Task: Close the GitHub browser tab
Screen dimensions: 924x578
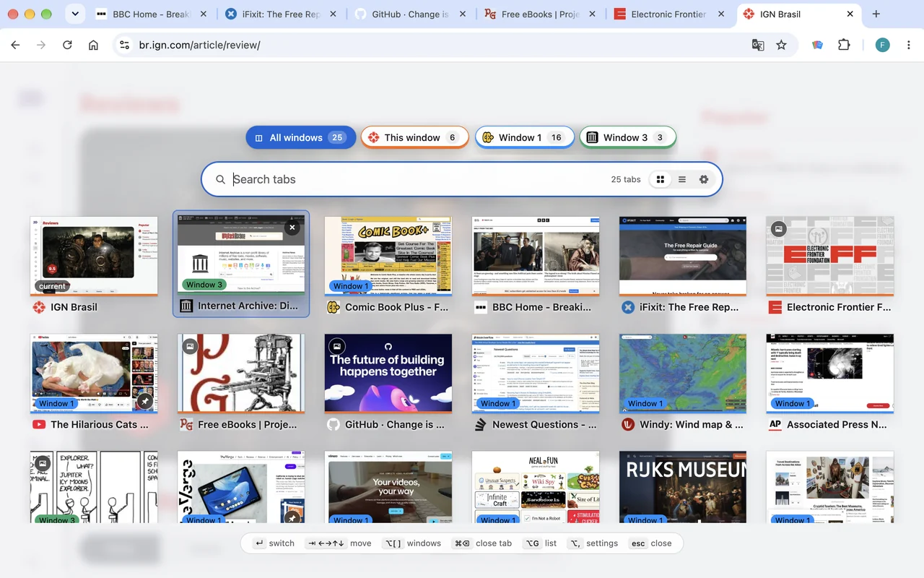Action: click(462, 14)
